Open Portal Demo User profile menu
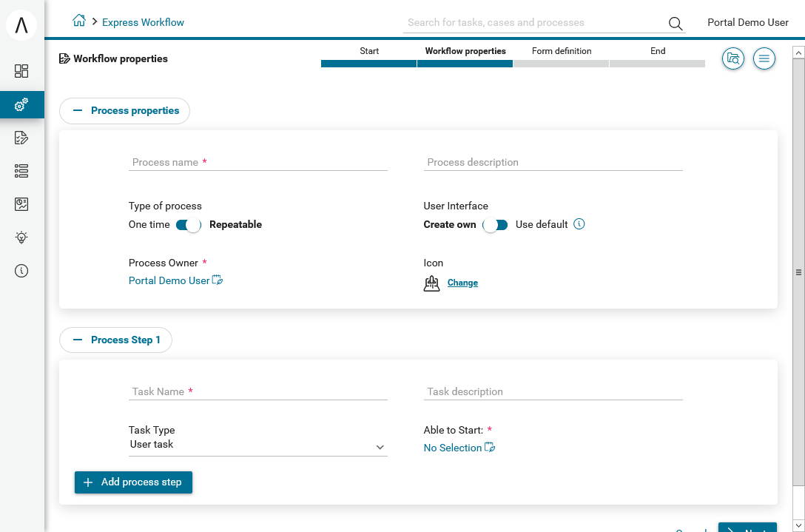805x532 pixels. tap(747, 22)
